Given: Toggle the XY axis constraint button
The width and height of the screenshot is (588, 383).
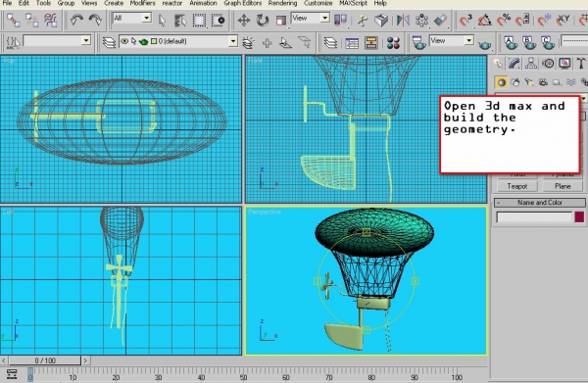Looking at the screenshot, I should 563,20.
